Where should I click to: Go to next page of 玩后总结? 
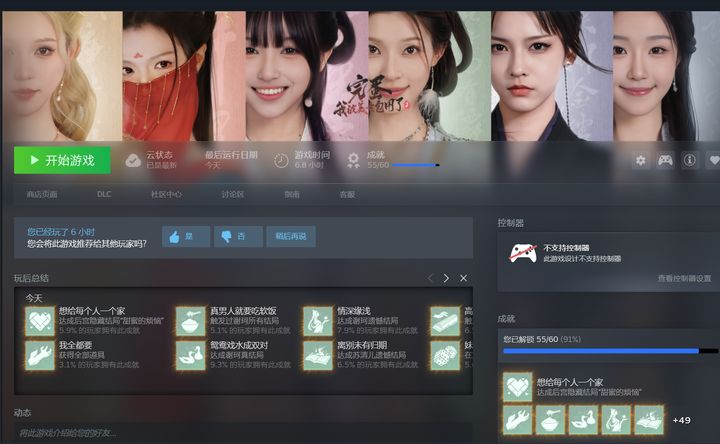pos(446,278)
